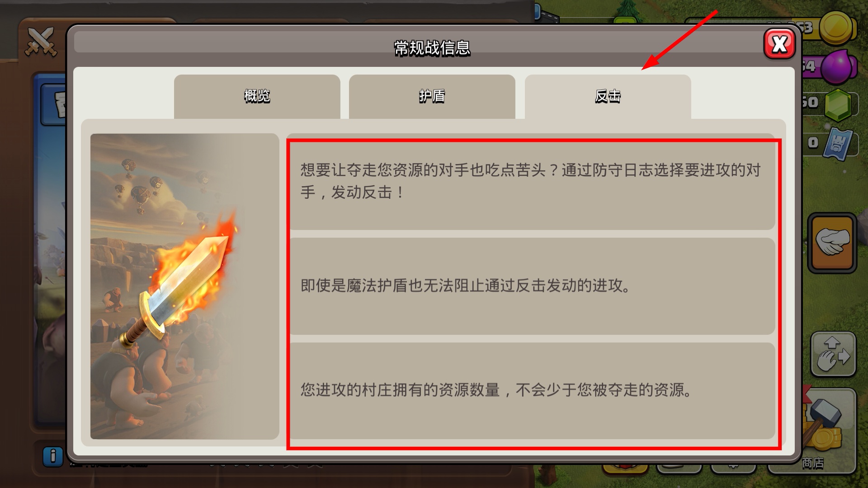Click the first revenge description text panel
This screenshot has height=488, width=868.
[x=532, y=182]
